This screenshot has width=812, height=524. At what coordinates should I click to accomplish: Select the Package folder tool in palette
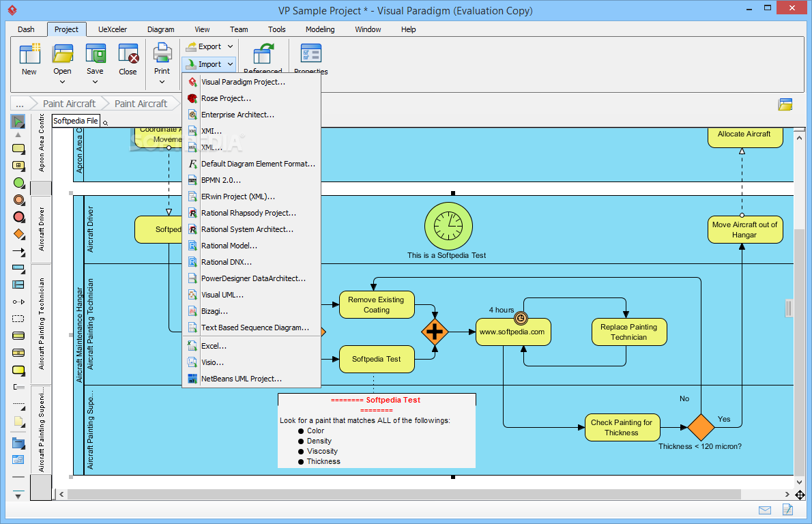pos(18,443)
